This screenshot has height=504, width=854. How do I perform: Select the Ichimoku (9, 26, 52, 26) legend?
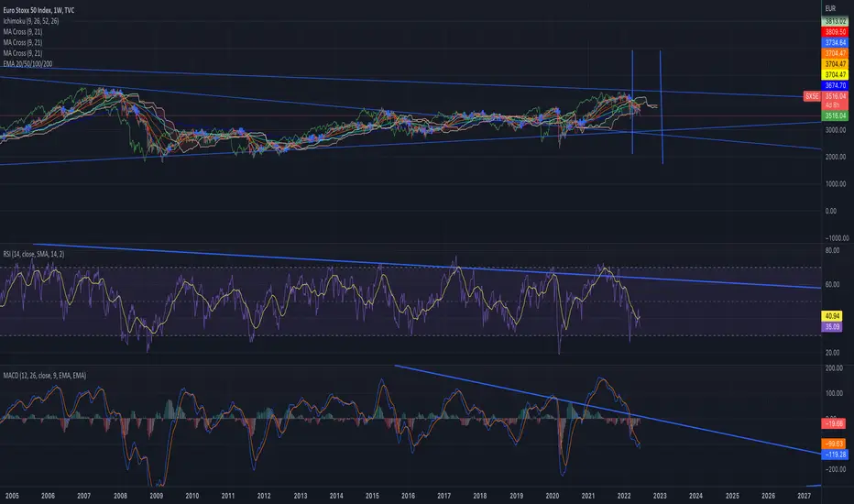coord(31,21)
